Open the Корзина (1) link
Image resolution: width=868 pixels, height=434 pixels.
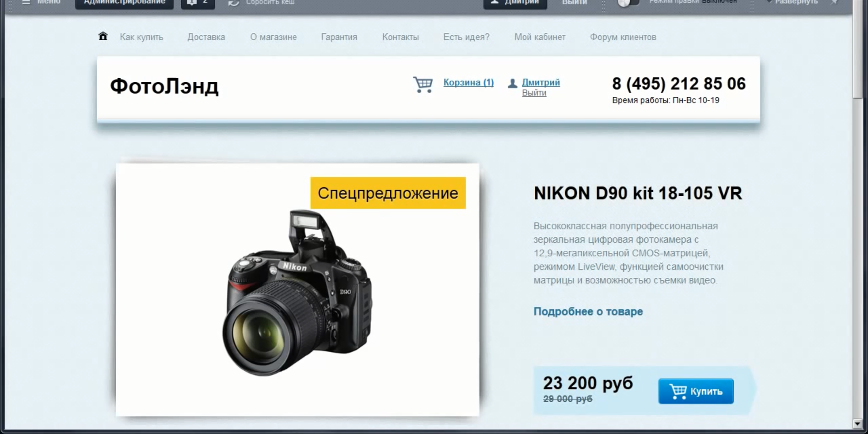468,82
